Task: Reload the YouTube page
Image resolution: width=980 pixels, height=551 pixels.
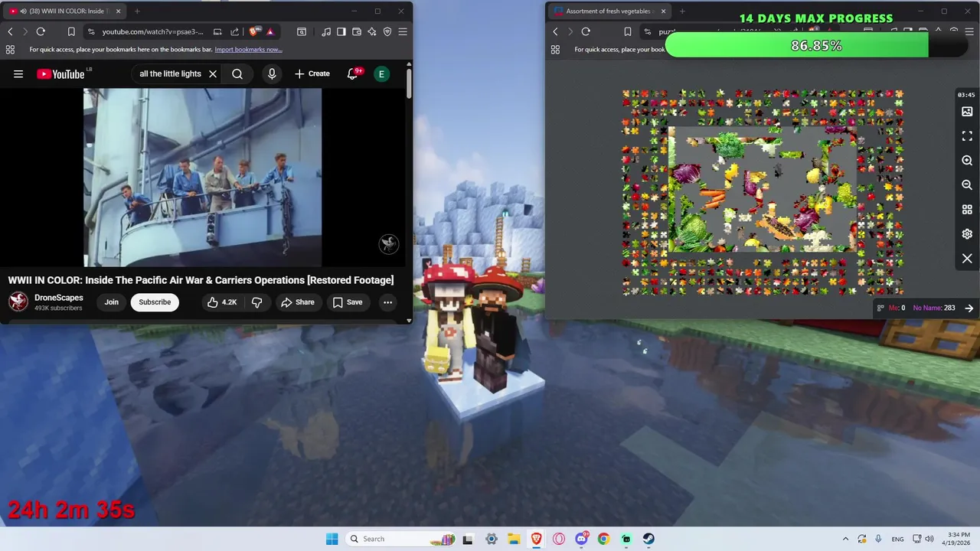Action: pos(41,31)
